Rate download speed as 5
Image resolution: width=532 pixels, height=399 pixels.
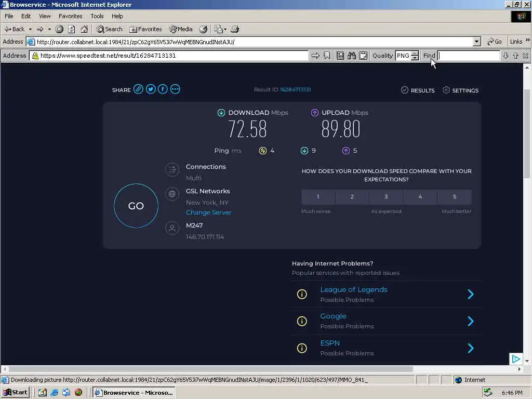click(455, 197)
